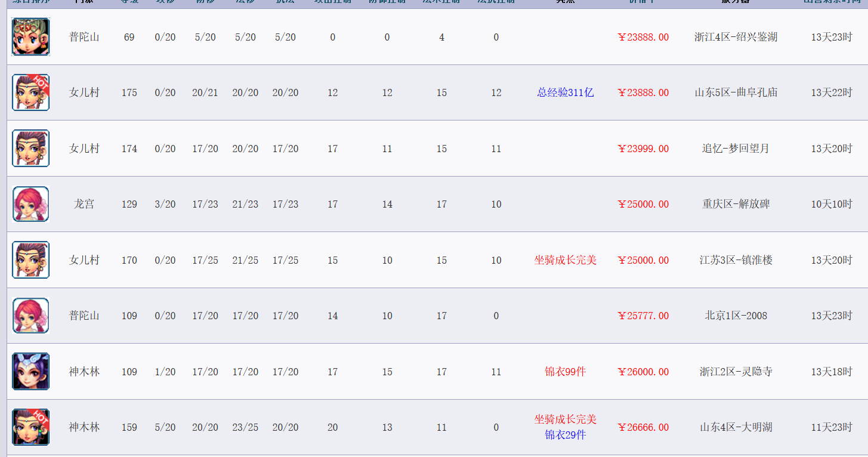This screenshot has height=457, width=868.
Task: Click the school name 龙宫
Action: point(84,204)
